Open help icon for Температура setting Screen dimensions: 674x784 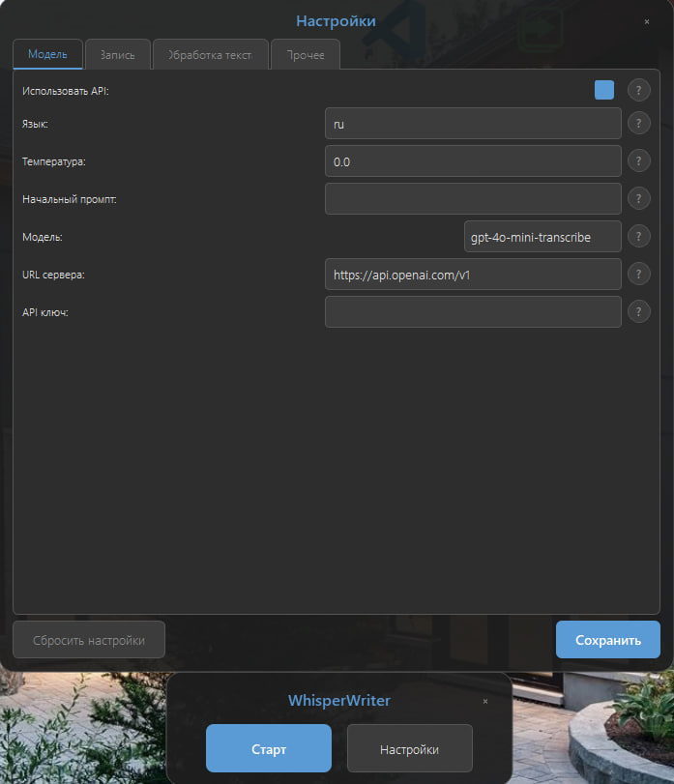(x=638, y=161)
